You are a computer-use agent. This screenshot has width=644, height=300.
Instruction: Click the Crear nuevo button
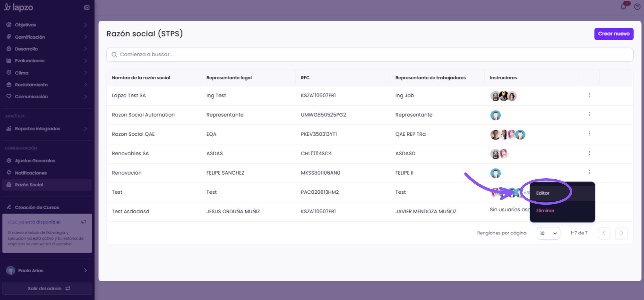[x=614, y=34]
